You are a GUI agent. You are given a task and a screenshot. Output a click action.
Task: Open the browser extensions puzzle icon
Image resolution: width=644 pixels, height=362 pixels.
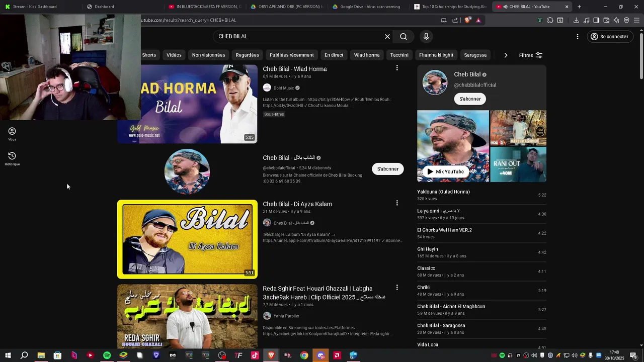[550, 20]
